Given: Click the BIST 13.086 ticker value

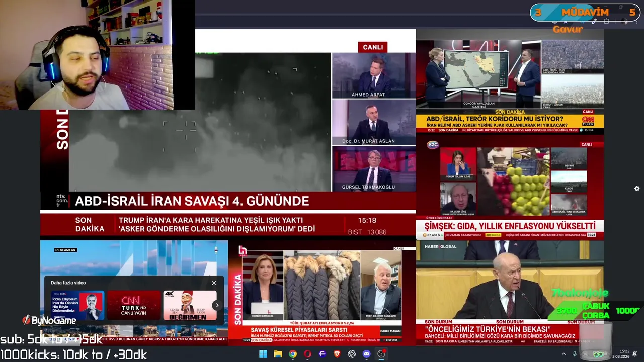Looking at the screenshot, I should pos(367,232).
